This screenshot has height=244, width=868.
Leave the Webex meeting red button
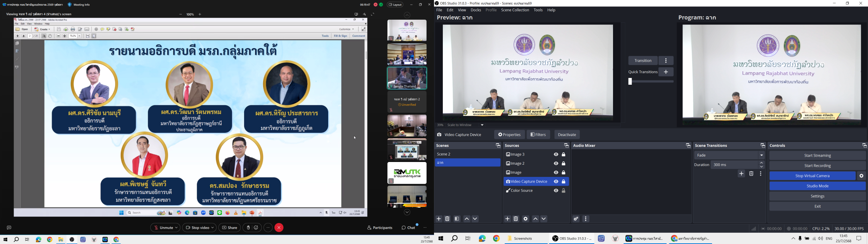point(279,228)
